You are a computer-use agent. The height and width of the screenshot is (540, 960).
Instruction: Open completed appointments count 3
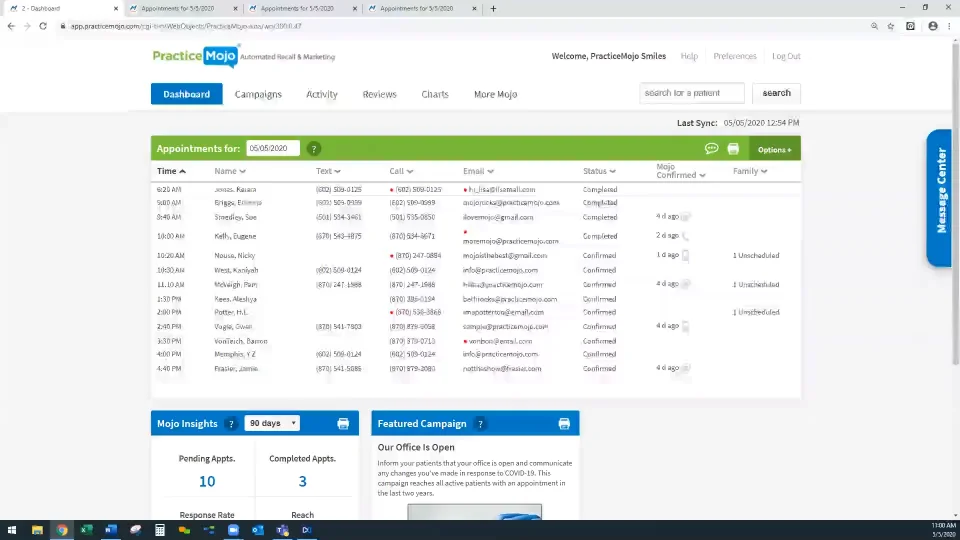[x=302, y=481]
